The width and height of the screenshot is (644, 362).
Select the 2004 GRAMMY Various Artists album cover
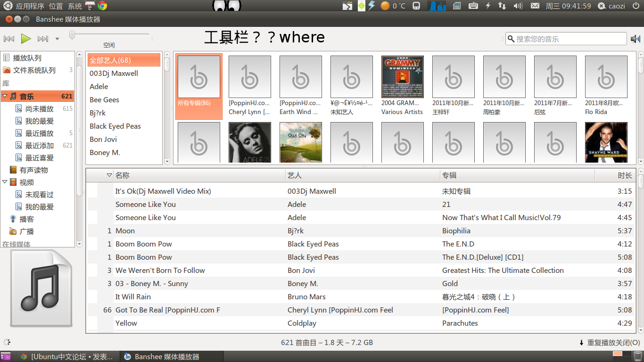403,77
